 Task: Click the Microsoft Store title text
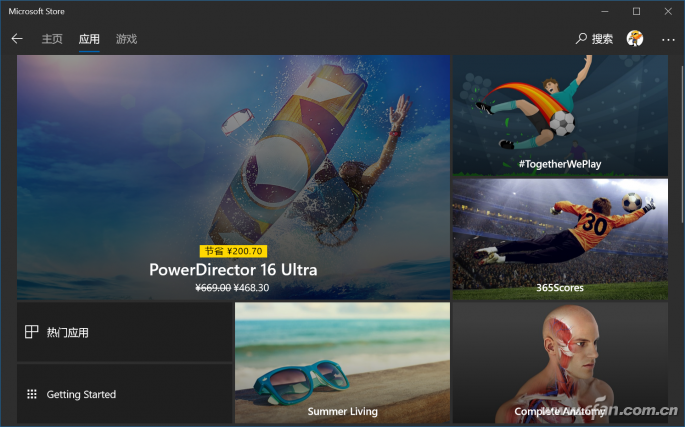[x=37, y=11]
